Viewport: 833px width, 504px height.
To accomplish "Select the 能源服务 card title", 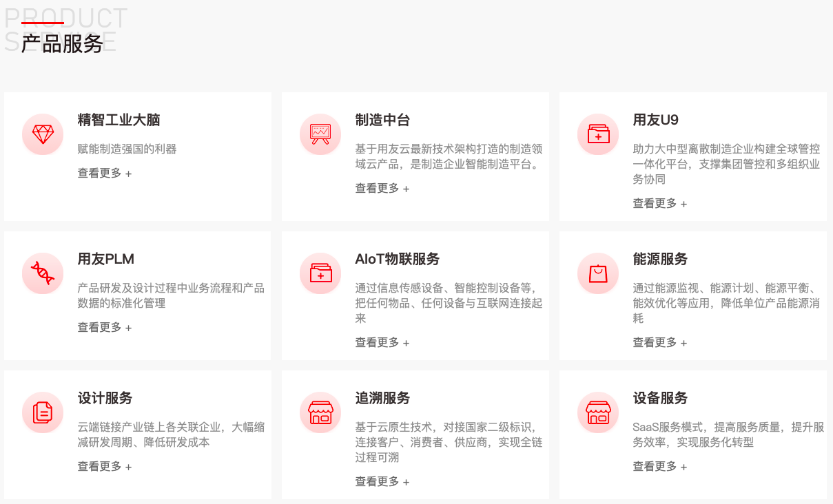I will click(x=661, y=260).
